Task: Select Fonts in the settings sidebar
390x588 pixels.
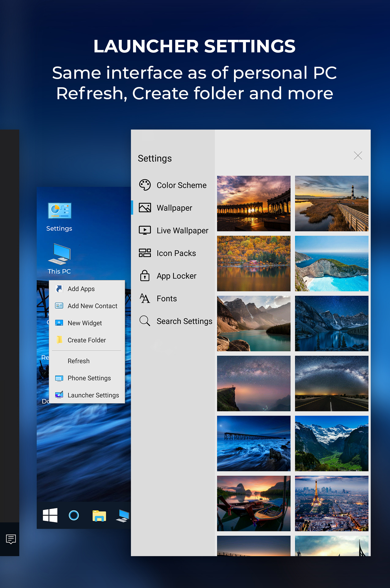Action: pos(166,299)
